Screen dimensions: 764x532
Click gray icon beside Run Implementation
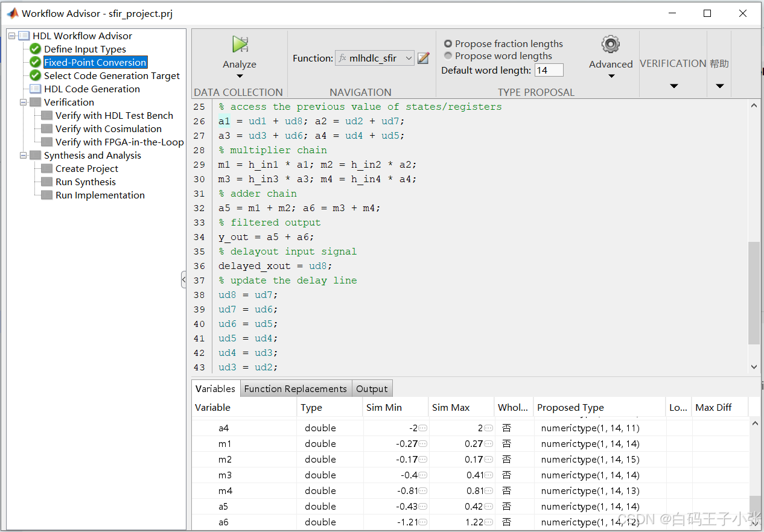46,195
